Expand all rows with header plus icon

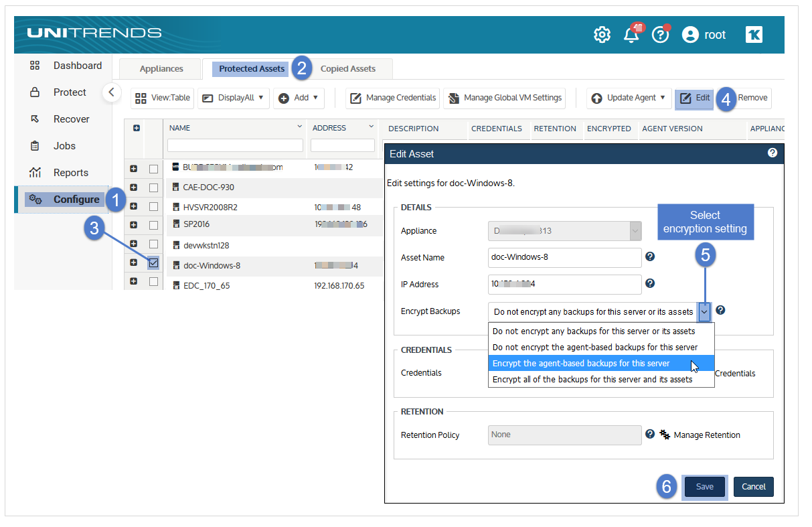point(137,129)
